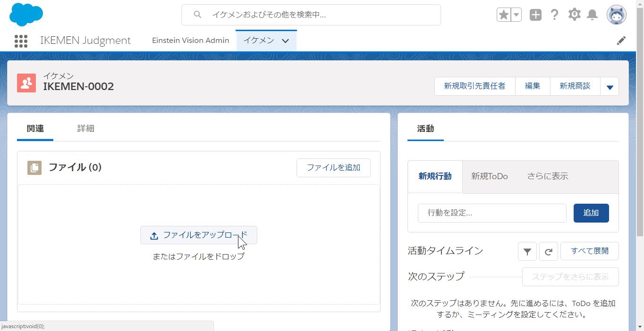The height and width of the screenshot is (331, 644).
Task: Click the ファイル related list icon
Action: (x=34, y=168)
